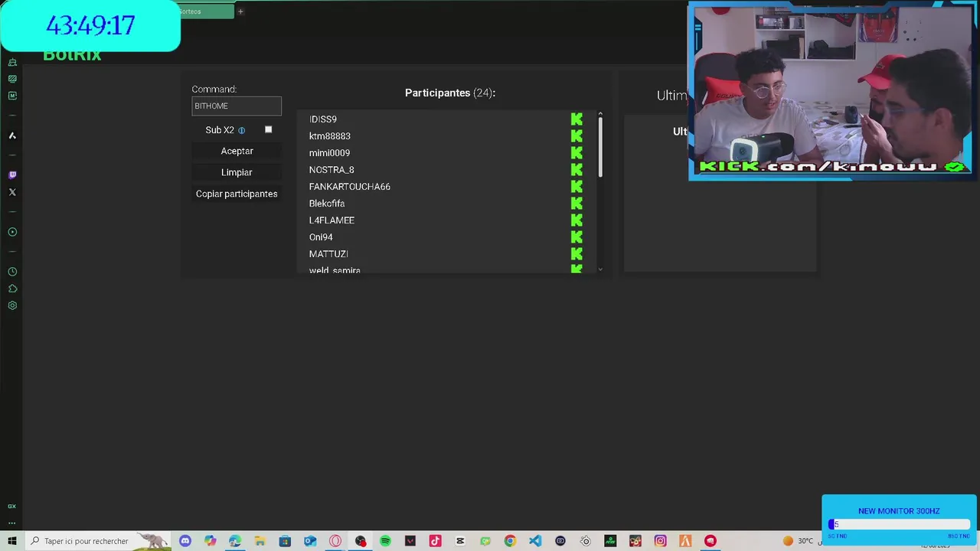Open Discord from the taskbar
980x551 pixels.
point(185,541)
